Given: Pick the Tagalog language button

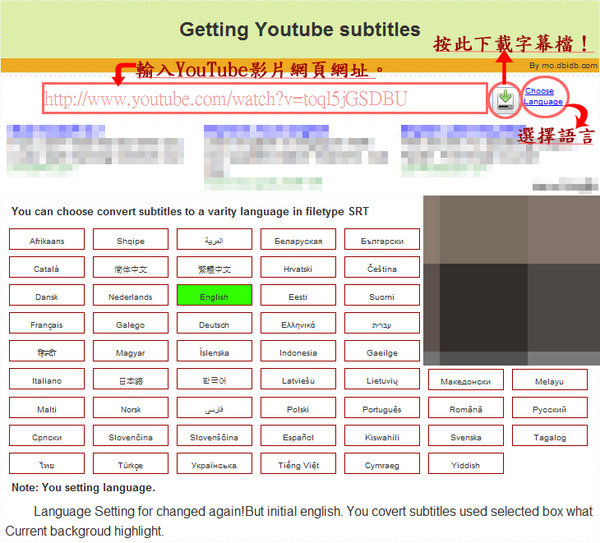Looking at the screenshot, I should click(x=549, y=436).
